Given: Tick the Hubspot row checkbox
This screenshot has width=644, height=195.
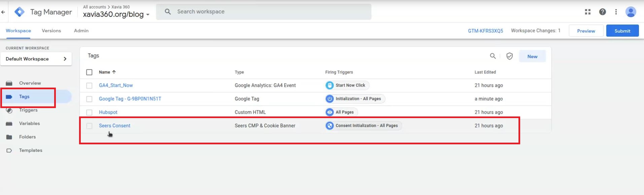Looking at the screenshot, I should 89,112.
